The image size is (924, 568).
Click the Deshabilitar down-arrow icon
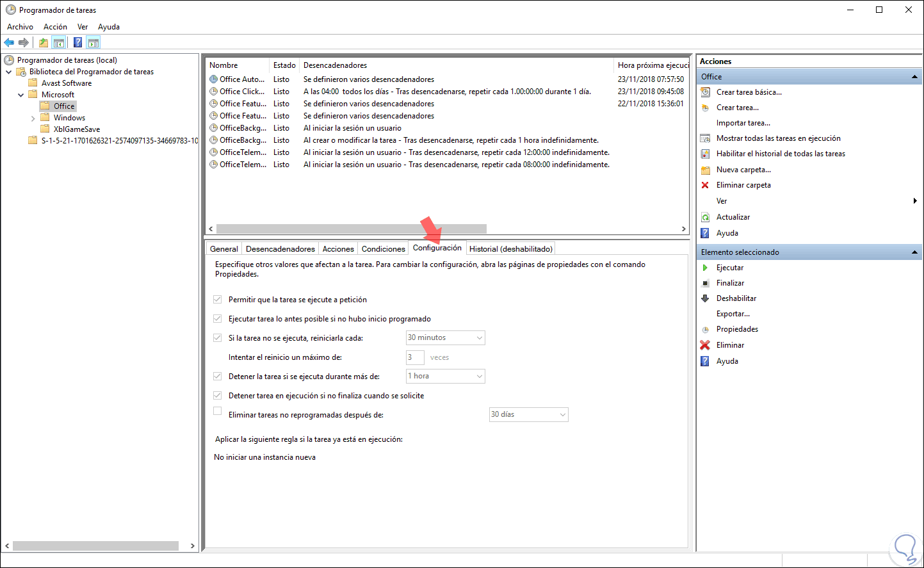click(x=705, y=298)
